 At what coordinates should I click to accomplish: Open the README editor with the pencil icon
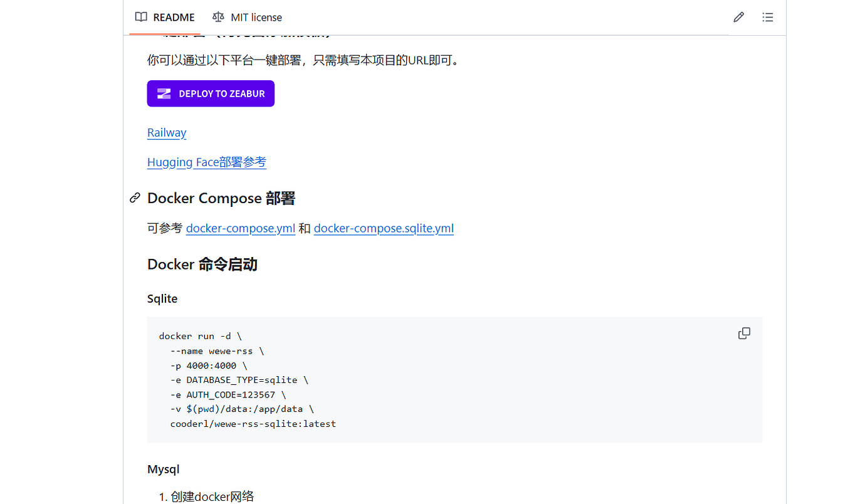738,17
